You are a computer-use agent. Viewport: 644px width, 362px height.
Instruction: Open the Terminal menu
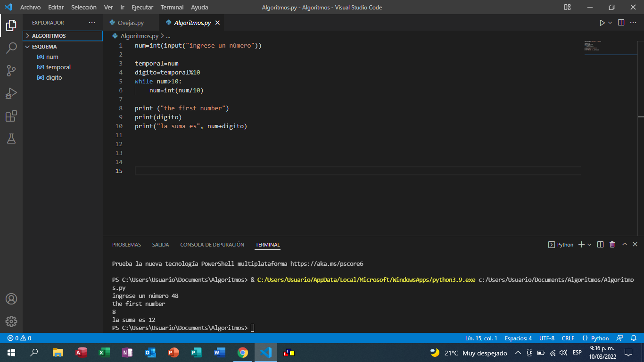click(172, 8)
